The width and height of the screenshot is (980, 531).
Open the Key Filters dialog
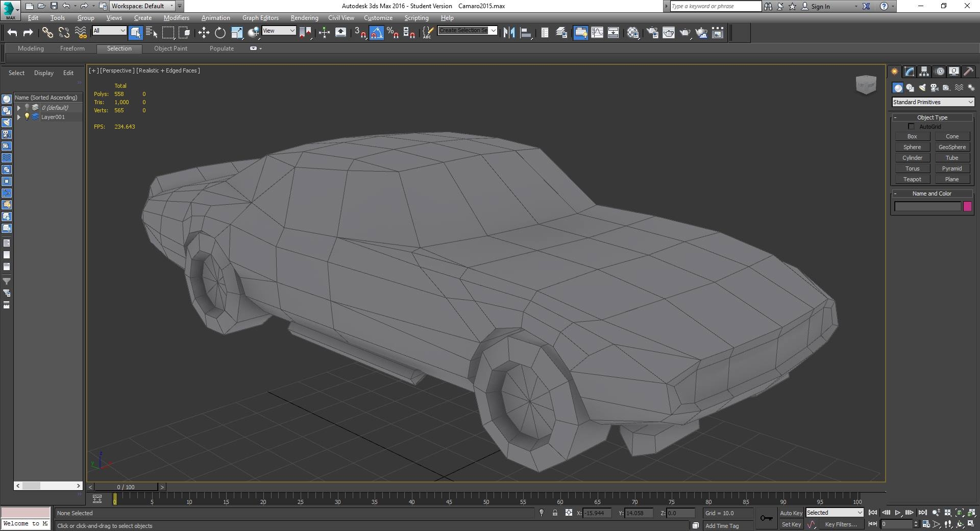841,524
